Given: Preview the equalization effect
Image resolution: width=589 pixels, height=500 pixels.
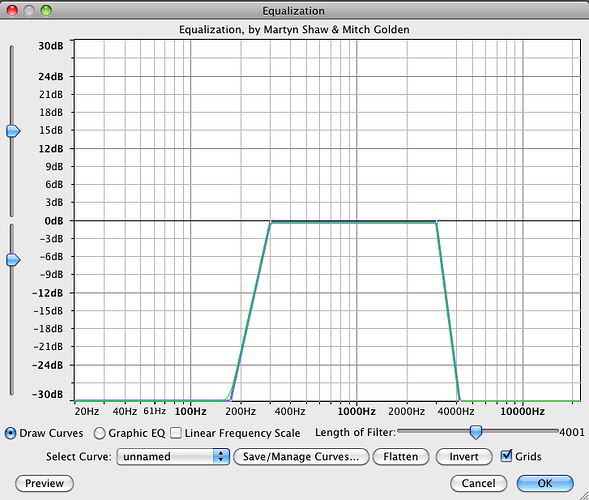Looking at the screenshot, I should [44, 483].
